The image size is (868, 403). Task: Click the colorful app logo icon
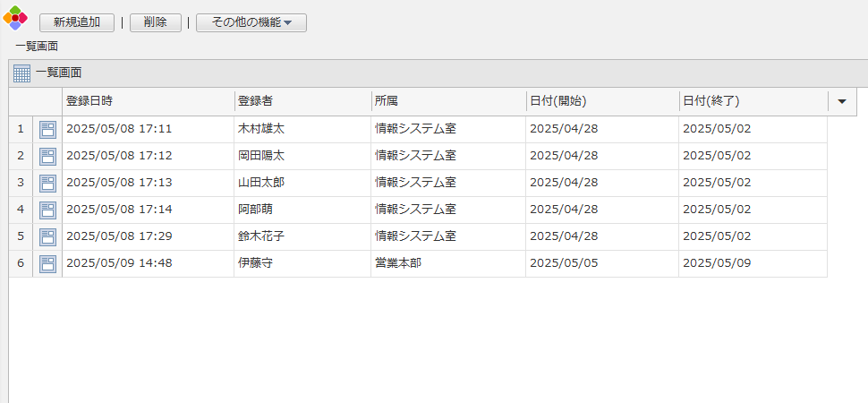(16, 18)
